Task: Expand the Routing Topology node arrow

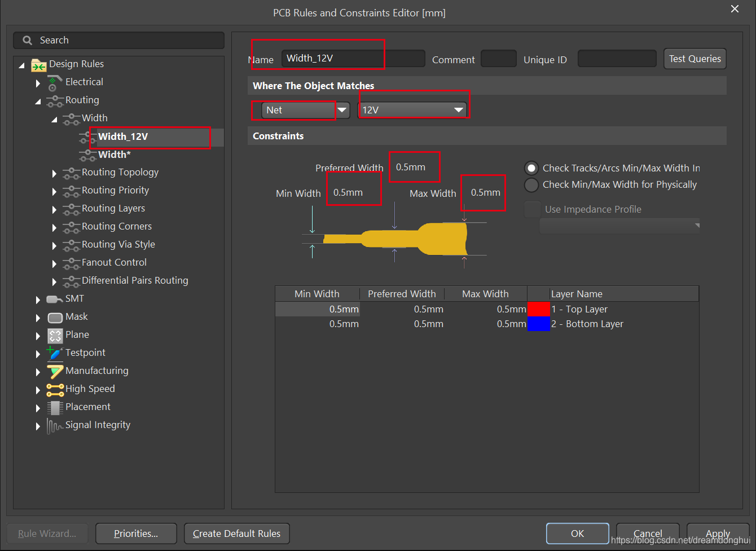Action: coord(54,173)
